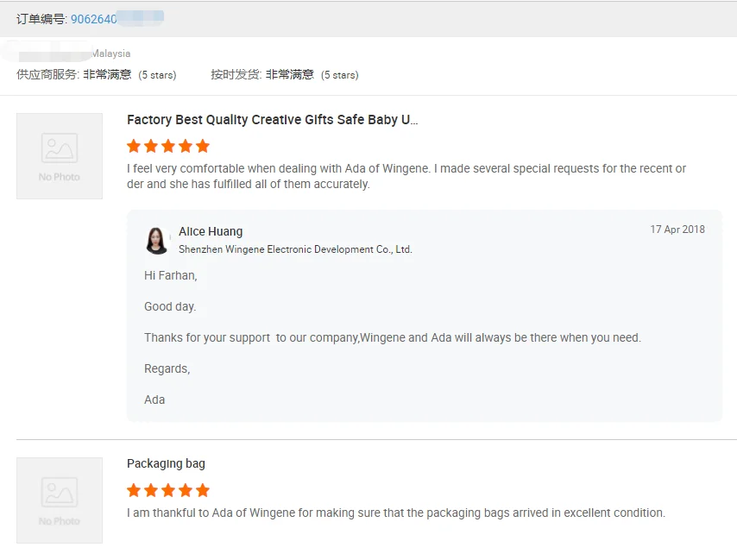The image size is (737, 560).
Task: Click the fifth star of Packaging bag review
Action: pyautogui.click(x=203, y=490)
